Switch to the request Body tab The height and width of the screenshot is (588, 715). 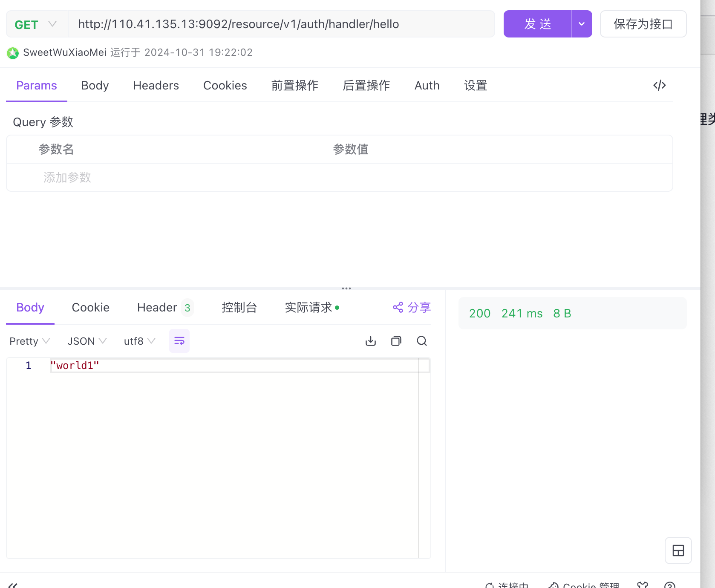(x=95, y=86)
